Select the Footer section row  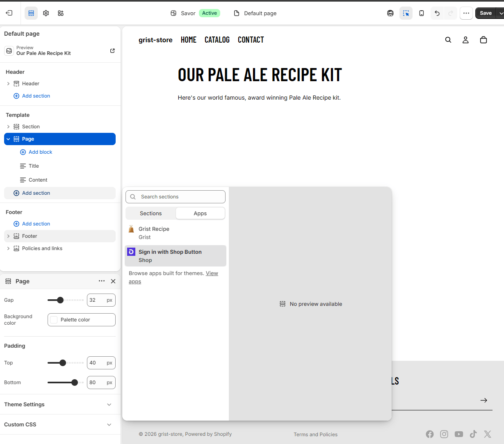coord(60,236)
